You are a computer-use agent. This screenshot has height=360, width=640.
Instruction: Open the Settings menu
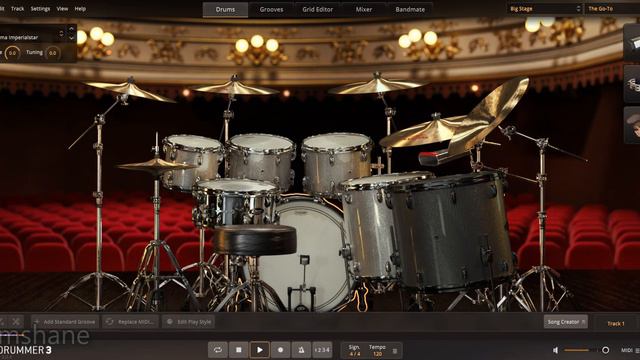pos(40,9)
